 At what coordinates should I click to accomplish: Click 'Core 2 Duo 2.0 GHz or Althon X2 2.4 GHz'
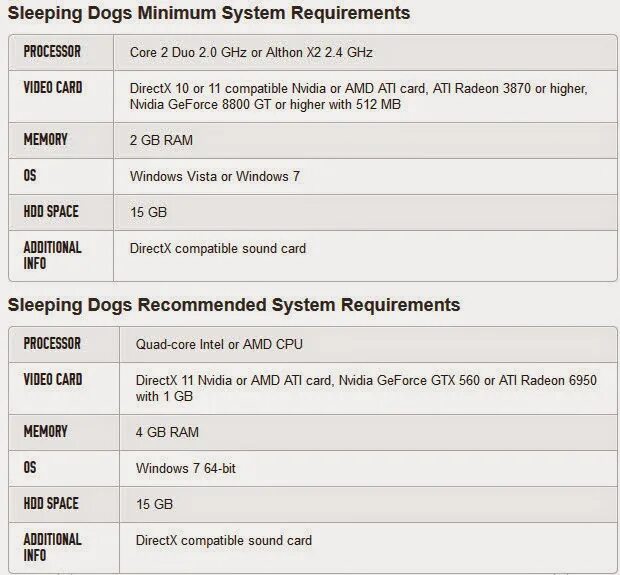[251, 52]
